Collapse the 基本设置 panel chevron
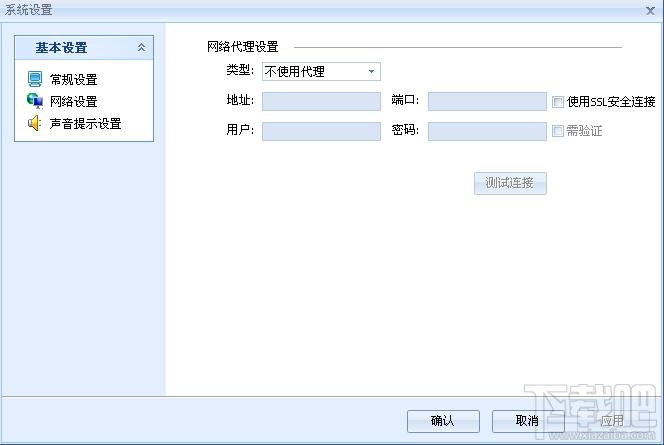Screen dimensions: 664x445 click(141, 47)
